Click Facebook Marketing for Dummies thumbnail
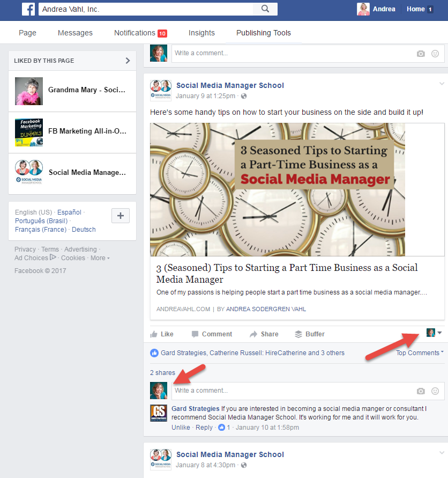 (x=29, y=133)
